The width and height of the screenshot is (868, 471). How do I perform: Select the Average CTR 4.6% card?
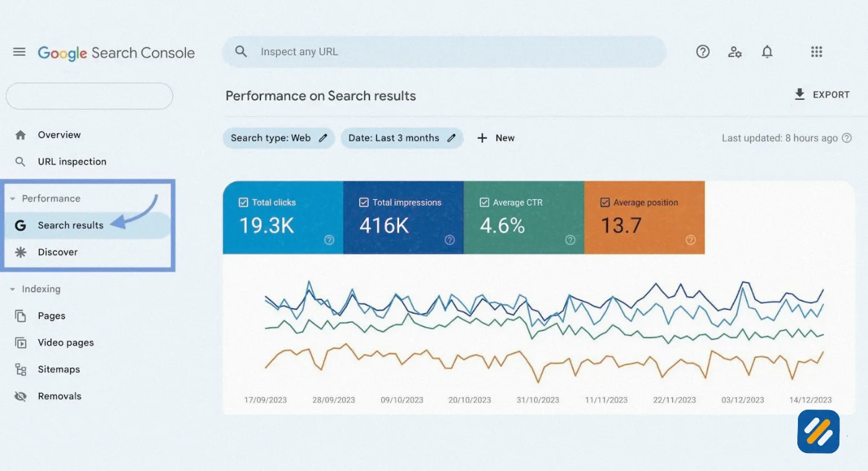point(524,218)
